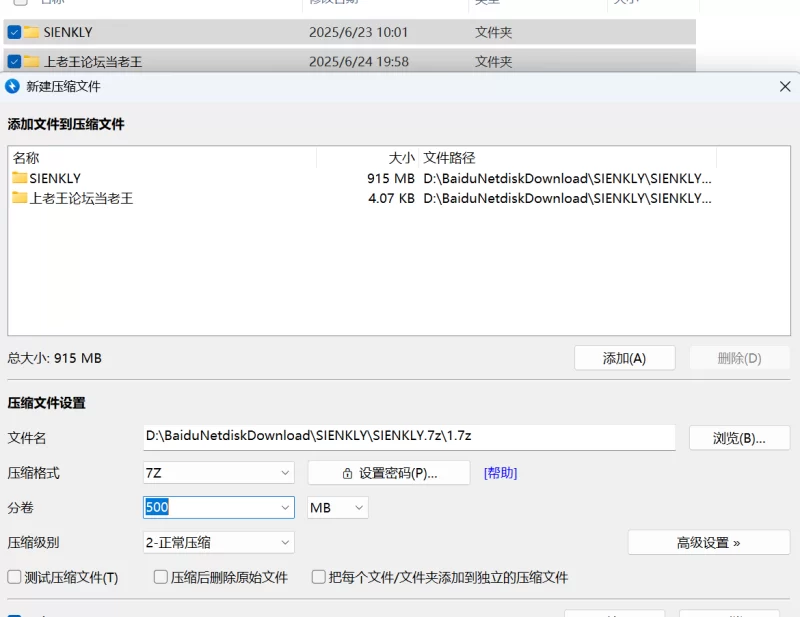The height and width of the screenshot is (617, 800).
Task: Expand 高级设置 » options
Action: [x=709, y=542]
